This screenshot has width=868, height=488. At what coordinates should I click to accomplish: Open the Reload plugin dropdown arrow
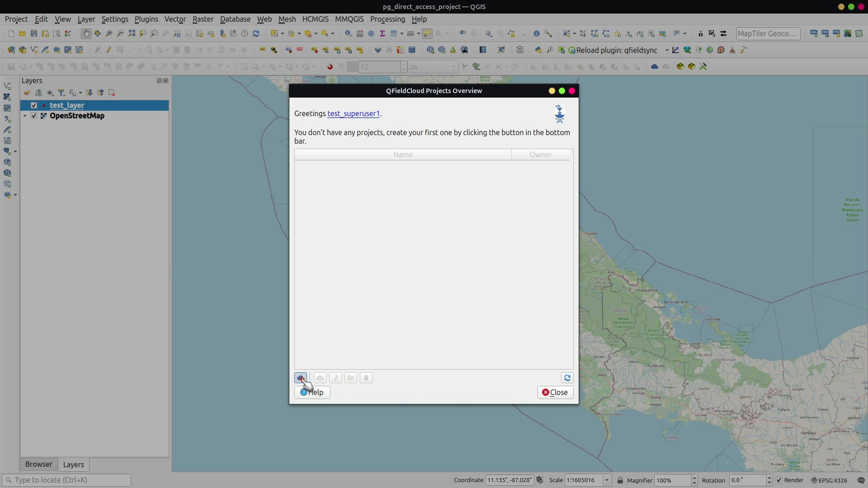pyautogui.click(x=666, y=50)
